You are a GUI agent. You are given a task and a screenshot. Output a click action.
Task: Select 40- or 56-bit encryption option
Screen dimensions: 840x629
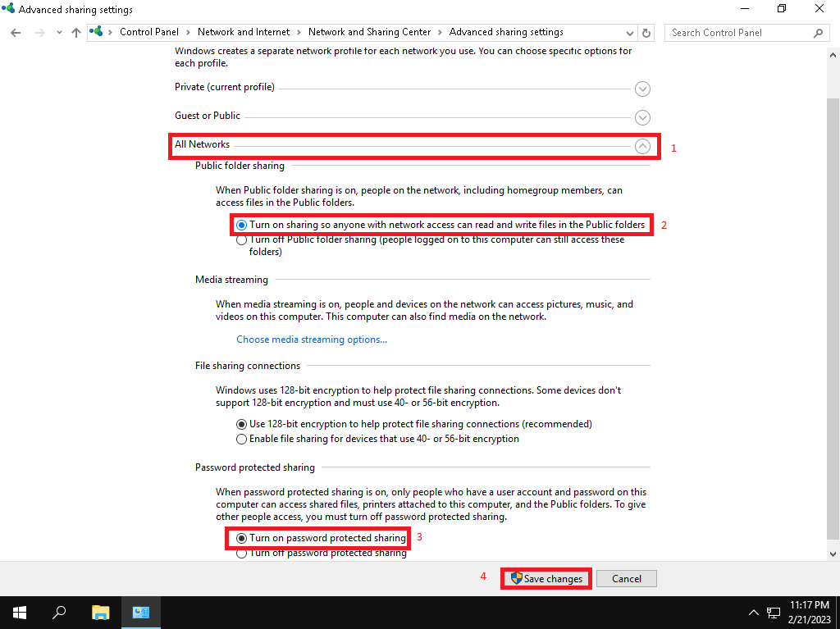click(x=241, y=439)
